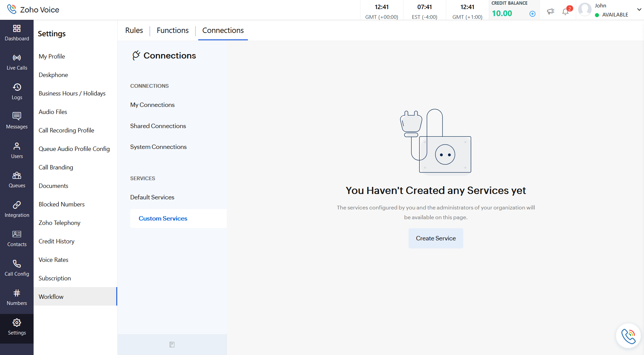Open My Connections list
The image size is (644, 355).
click(153, 105)
